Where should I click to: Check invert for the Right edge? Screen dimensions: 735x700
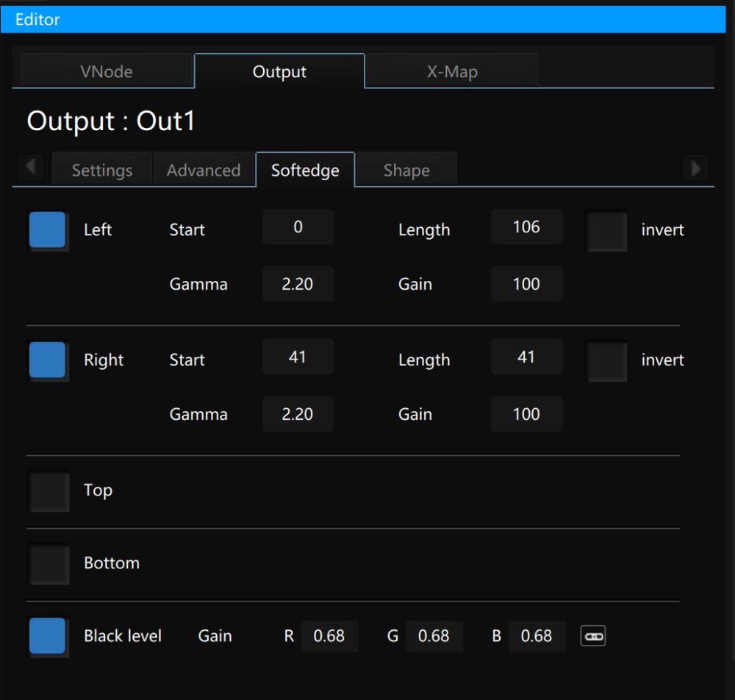607,361
